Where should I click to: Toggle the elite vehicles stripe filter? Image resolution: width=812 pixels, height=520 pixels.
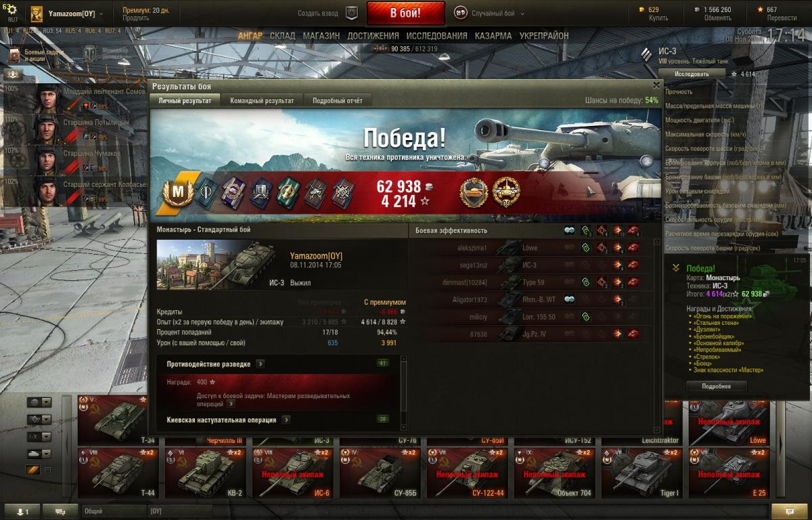[33, 470]
